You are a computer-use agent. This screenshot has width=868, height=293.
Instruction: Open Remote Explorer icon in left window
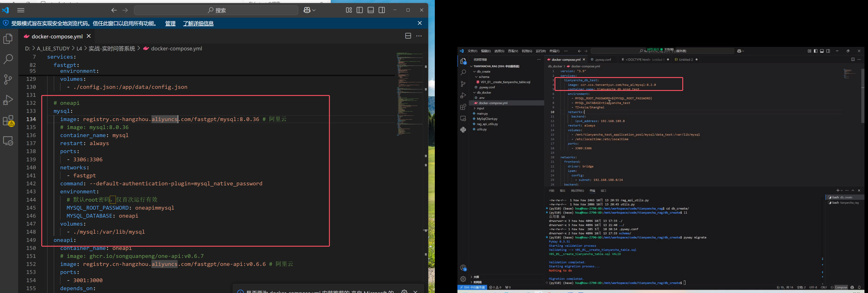coord(8,141)
